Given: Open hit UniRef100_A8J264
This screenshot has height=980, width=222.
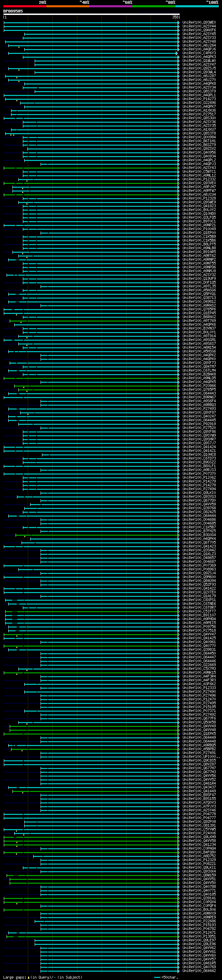Looking at the screenshot, I should click(199, 45).
